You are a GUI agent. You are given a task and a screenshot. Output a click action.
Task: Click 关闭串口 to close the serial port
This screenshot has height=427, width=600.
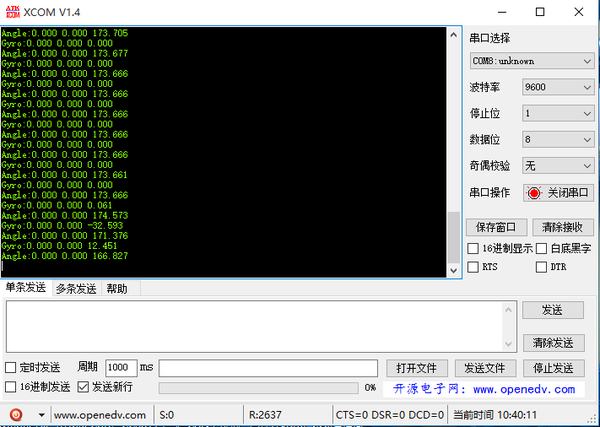(x=558, y=193)
